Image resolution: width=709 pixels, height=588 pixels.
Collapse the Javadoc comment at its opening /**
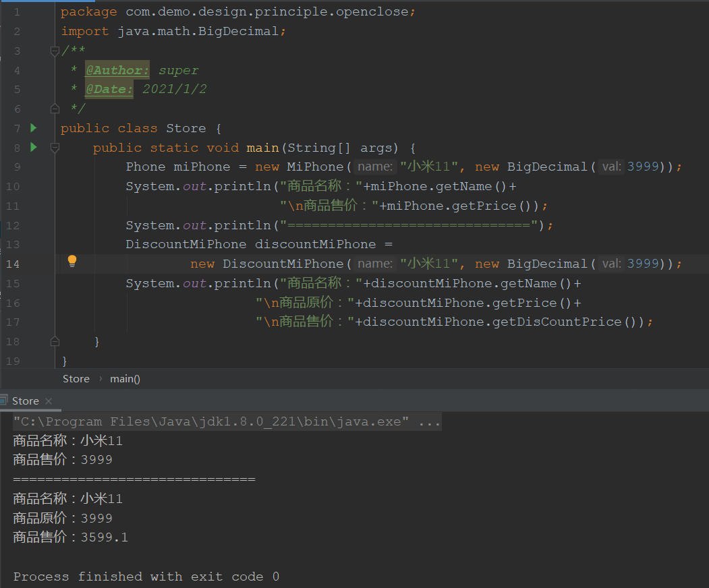pos(55,51)
